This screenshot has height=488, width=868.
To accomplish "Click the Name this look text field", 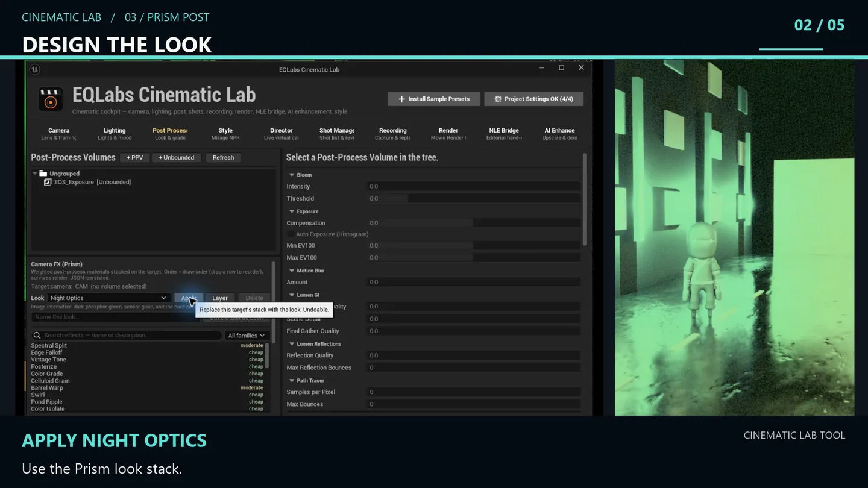I will [115, 317].
